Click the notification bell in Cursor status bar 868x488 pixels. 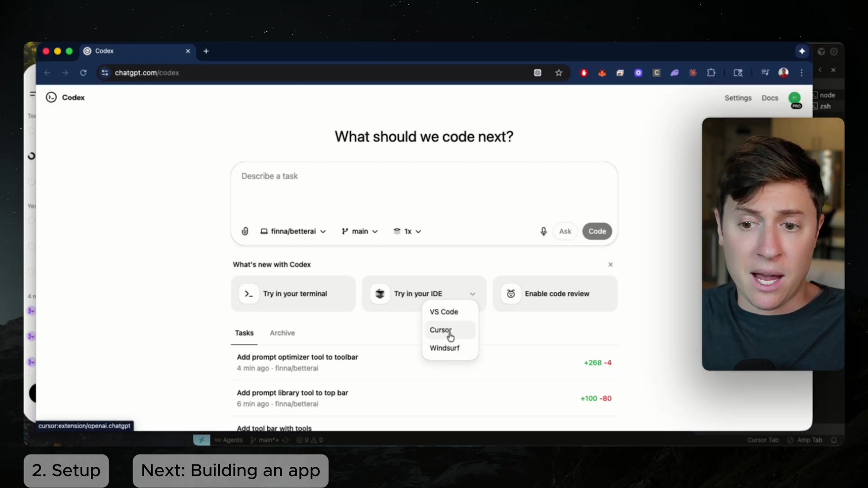[x=834, y=440]
